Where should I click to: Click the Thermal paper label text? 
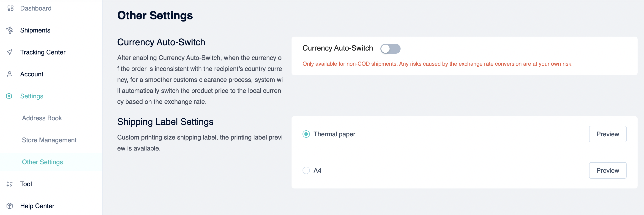(x=334, y=134)
